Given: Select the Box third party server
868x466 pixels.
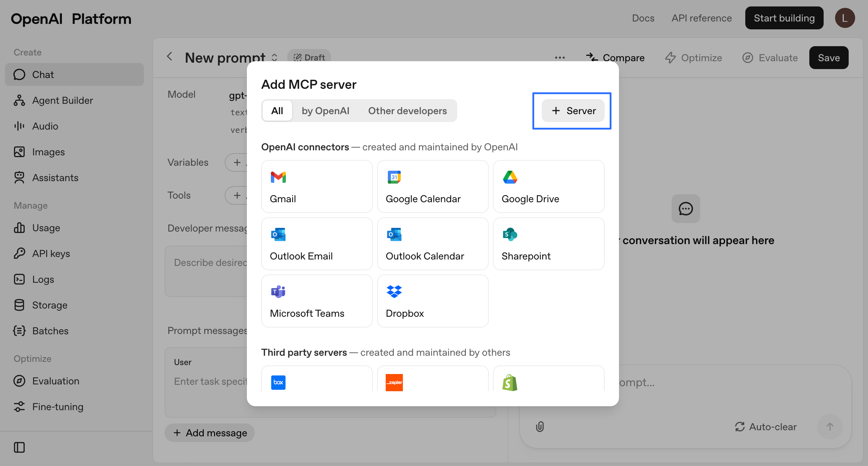Looking at the screenshot, I should click(x=317, y=380).
